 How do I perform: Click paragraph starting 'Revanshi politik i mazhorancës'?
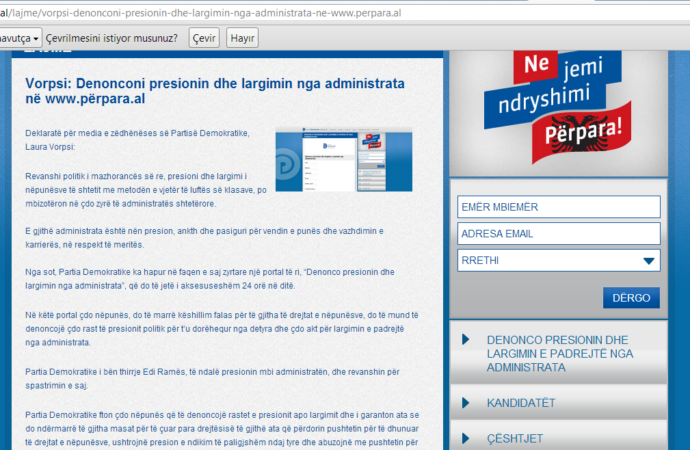(x=146, y=190)
